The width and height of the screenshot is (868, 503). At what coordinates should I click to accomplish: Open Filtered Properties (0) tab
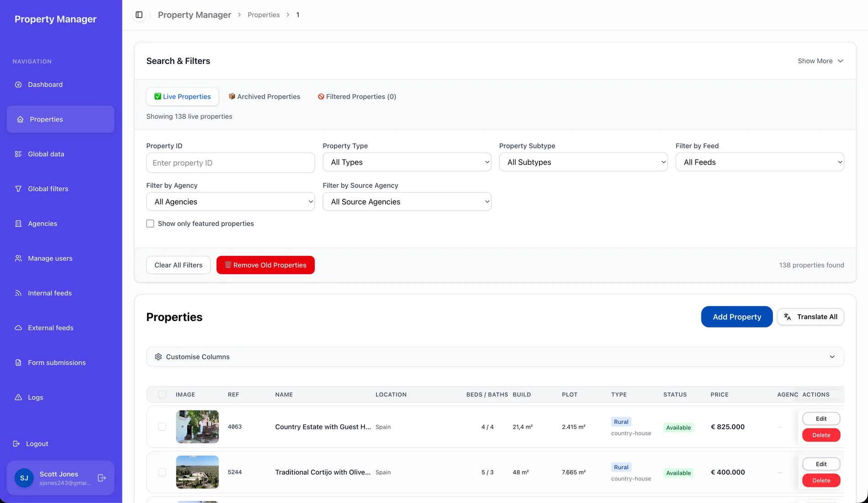357,96
